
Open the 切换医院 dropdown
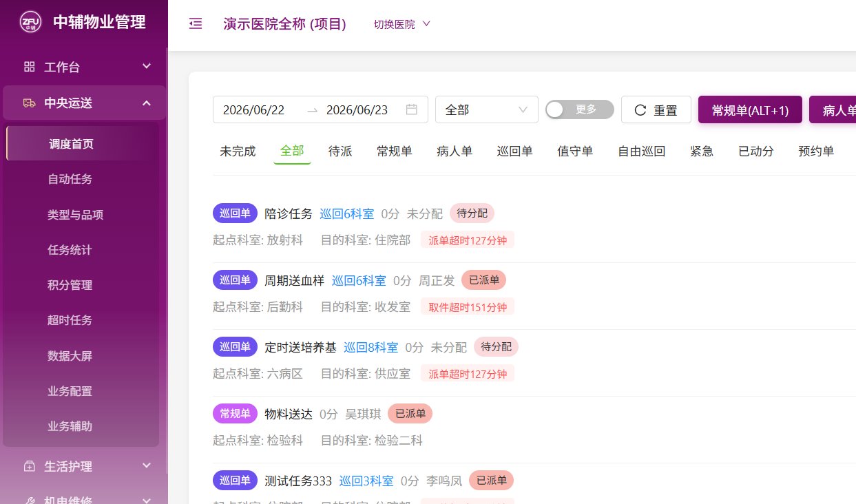pos(402,24)
